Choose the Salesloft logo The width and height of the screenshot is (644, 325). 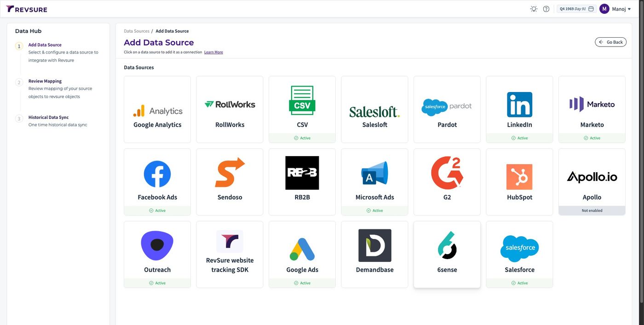pyautogui.click(x=374, y=112)
